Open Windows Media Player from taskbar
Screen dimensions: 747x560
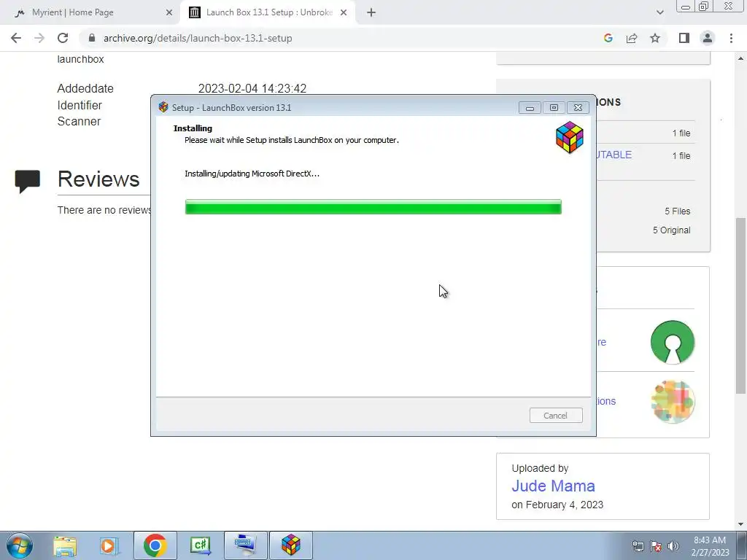[109, 545]
